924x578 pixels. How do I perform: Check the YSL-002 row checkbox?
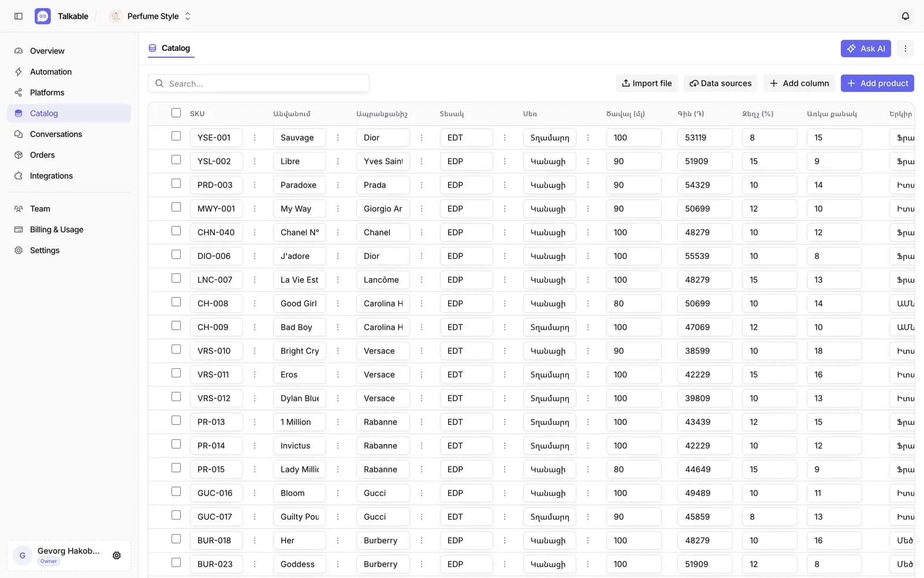[x=176, y=160]
